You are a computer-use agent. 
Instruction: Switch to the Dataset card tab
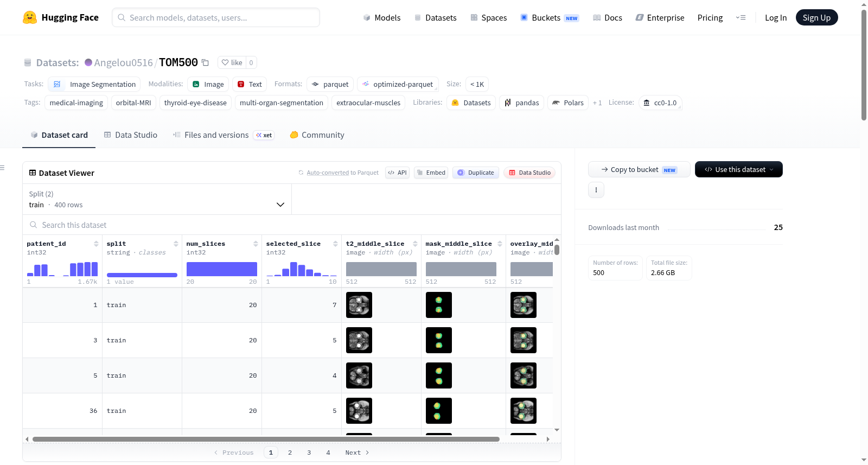(59, 135)
